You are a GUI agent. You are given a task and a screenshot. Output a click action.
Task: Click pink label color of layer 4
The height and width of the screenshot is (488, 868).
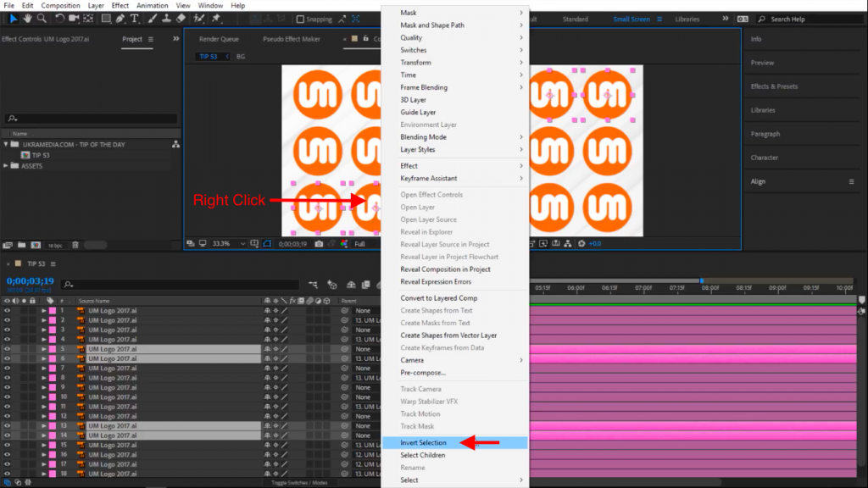click(53, 339)
